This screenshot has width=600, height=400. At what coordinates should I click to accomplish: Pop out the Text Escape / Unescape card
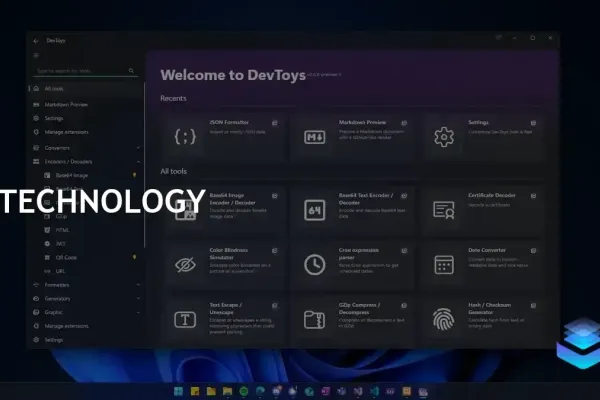[x=275, y=305]
